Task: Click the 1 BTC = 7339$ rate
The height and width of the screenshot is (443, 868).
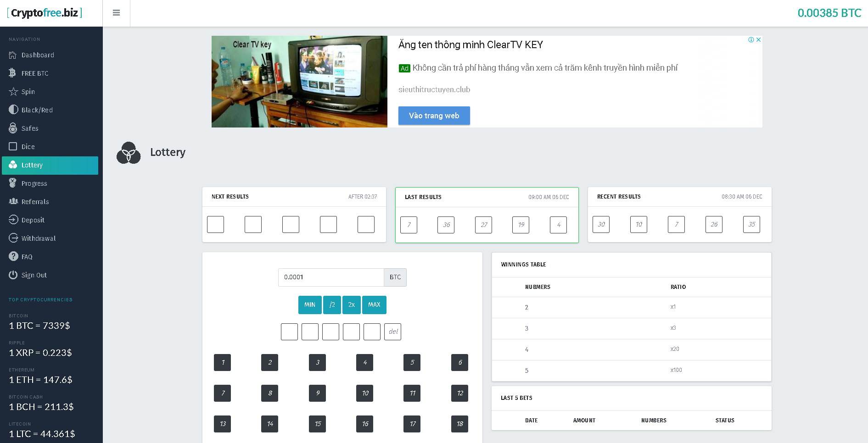Action: point(39,326)
